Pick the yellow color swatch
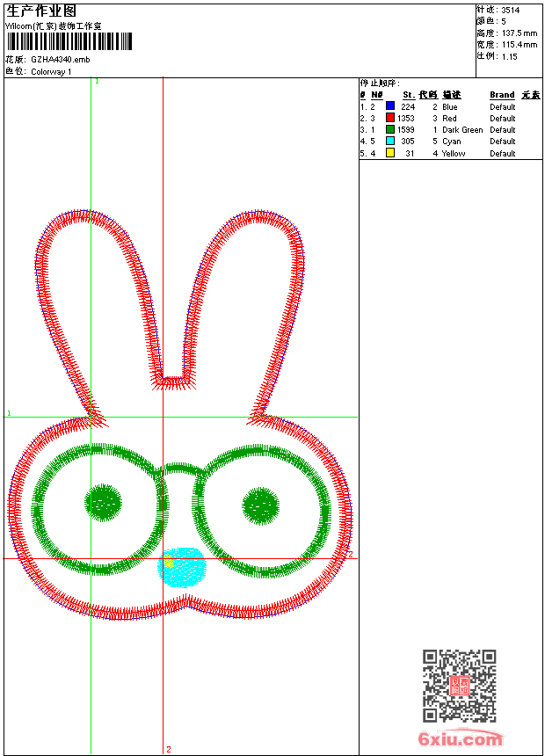 click(390, 152)
